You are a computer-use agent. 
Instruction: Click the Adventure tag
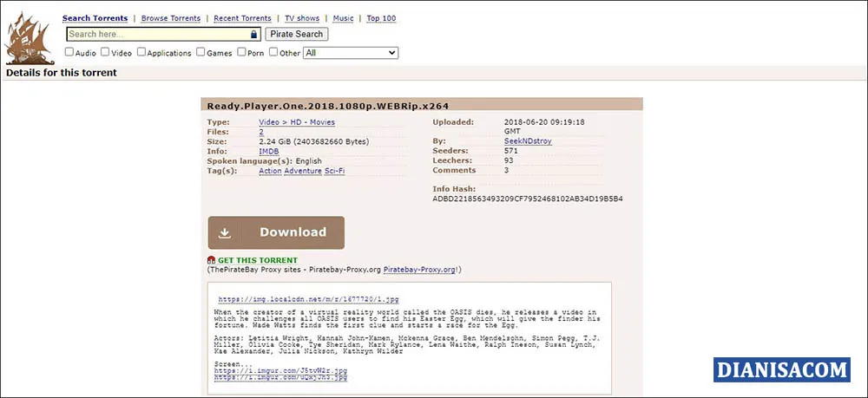point(303,172)
